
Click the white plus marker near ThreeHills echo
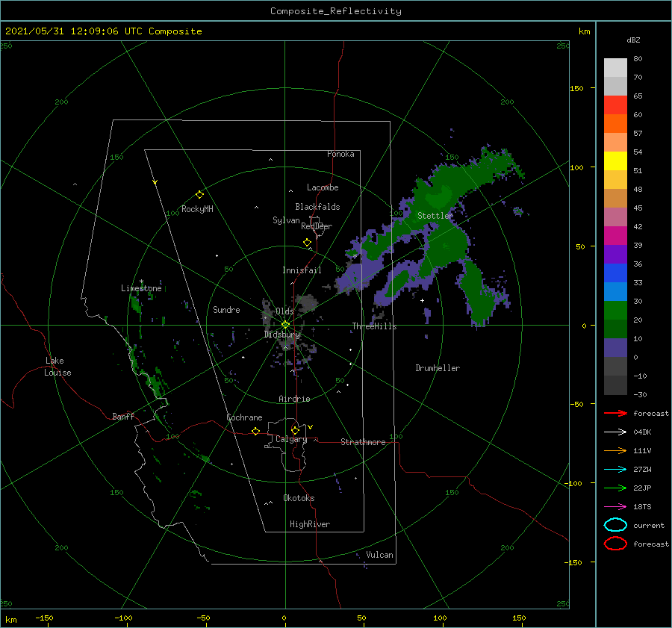pos(422,300)
